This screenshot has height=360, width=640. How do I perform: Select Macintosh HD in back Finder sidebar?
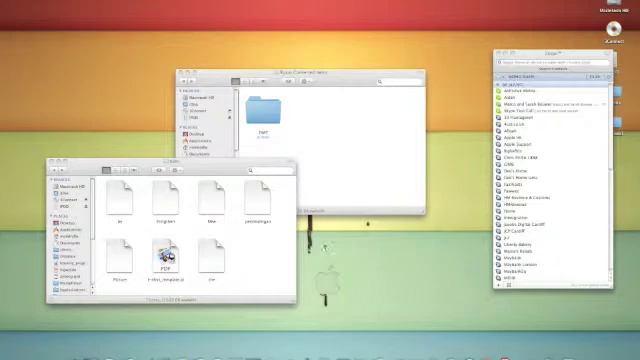click(x=199, y=98)
